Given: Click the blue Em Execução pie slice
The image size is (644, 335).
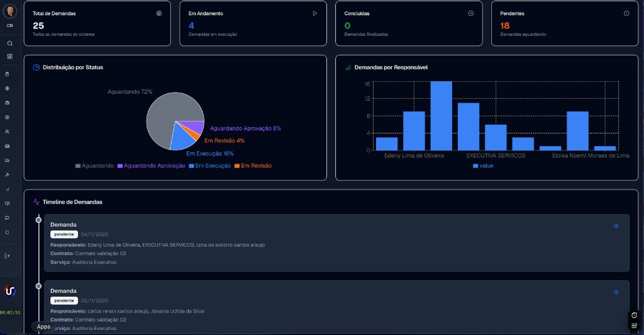Looking at the screenshot, I should (181, 140).
